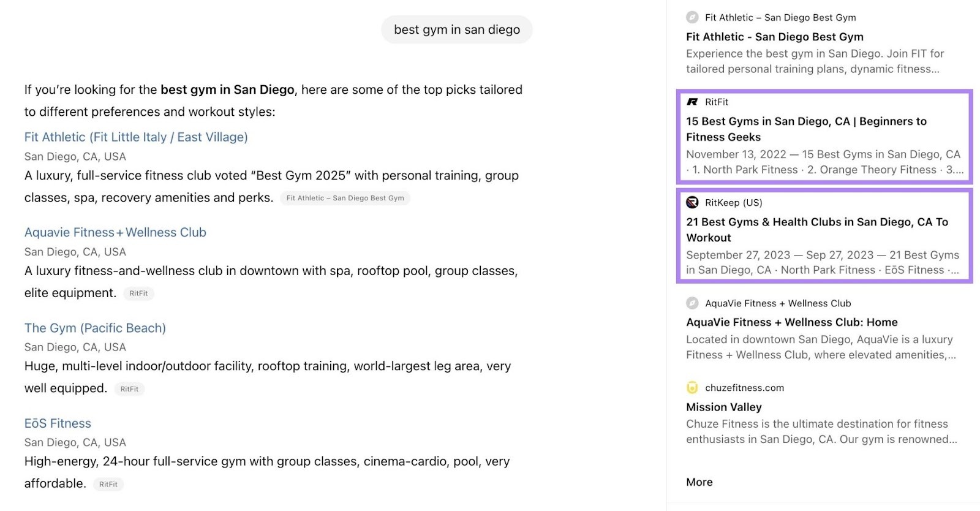Screen dimensions: 980x511
Task: Click the RitFit logo icon
Action: click(692, 102)
